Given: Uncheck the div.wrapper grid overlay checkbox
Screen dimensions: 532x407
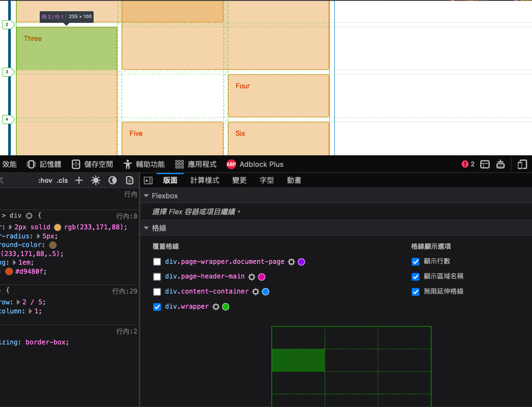Looking at the screenshot, I should [157, 307].
